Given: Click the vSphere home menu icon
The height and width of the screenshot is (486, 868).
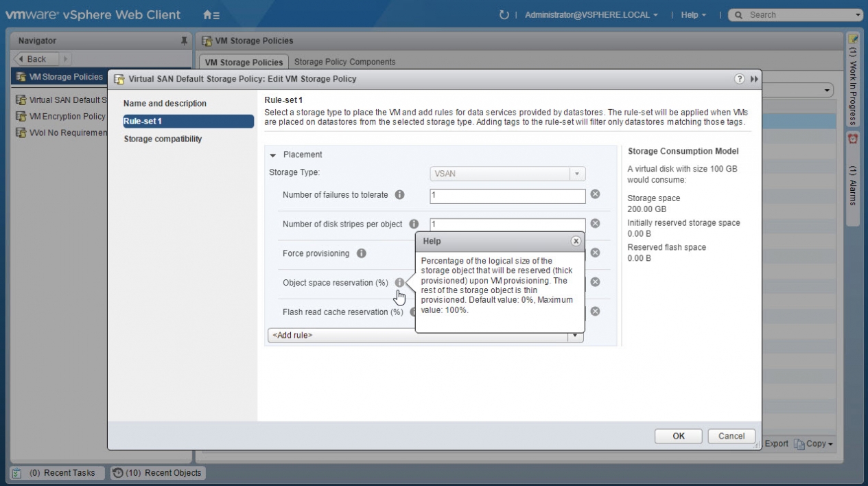Looking at the screenshot, I should tap(211, 14).
